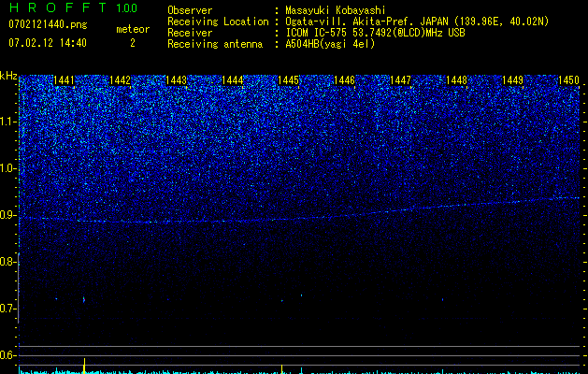588x374 pixels.
Task: Click the 0.6 kHz axis label
Action: click(x=8, y=355)
